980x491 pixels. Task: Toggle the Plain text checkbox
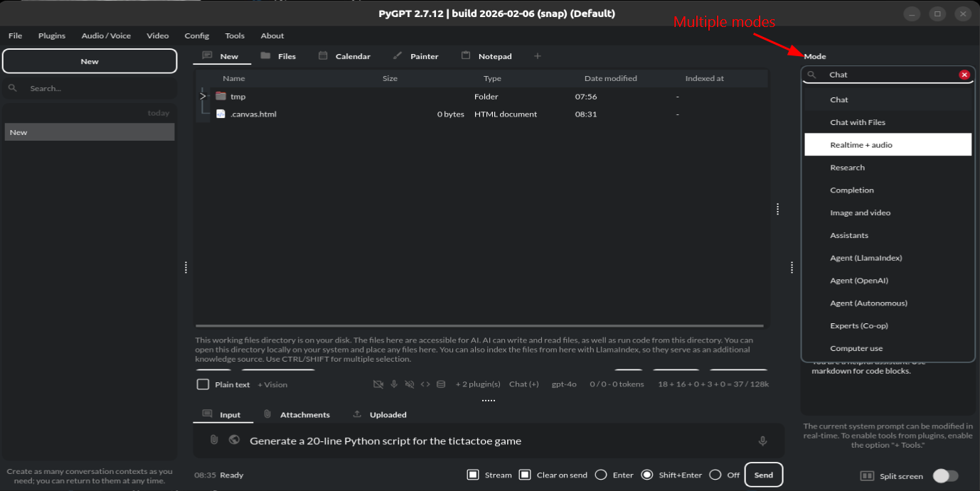point(203,384)
